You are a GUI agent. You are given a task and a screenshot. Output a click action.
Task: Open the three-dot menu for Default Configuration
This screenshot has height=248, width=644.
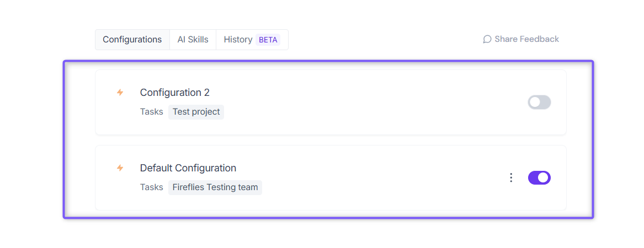[x=511, y=177]
